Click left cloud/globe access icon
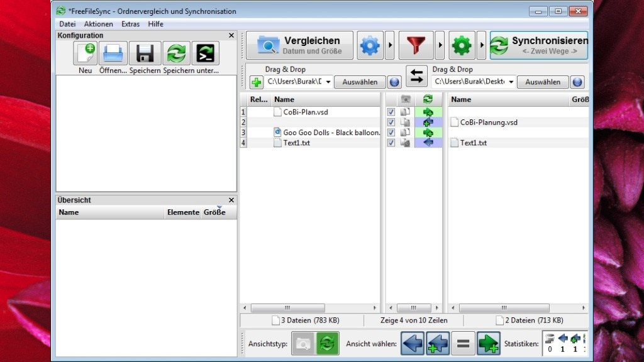This screenshot has width=644, height=362. pyautogui.click(x=394, y=82)
